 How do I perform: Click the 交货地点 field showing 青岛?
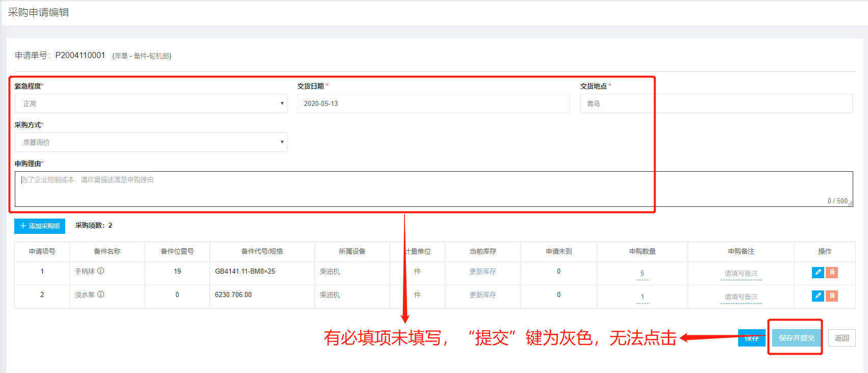(716, 103)
